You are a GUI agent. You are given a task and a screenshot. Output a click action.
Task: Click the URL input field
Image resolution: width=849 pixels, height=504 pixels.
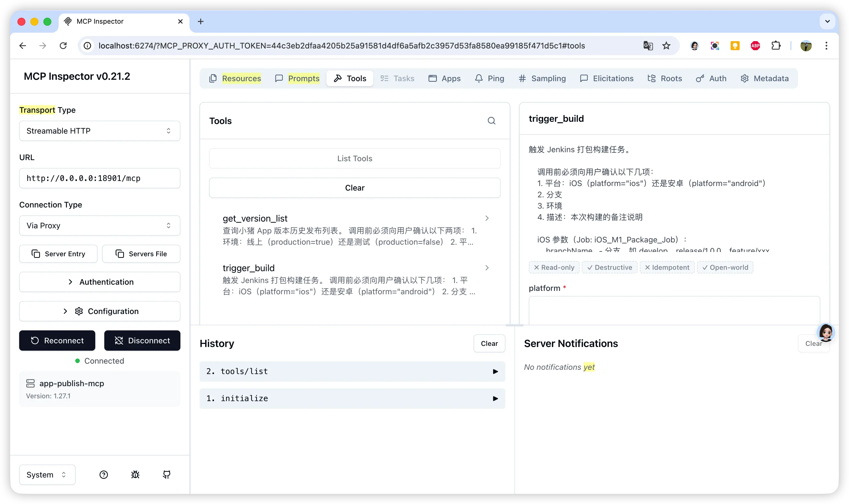click(100, 178)
